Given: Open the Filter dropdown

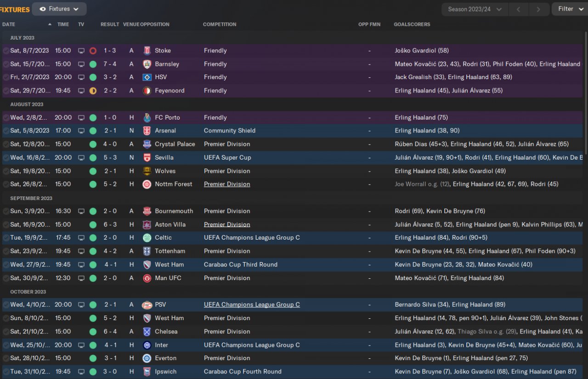Looking at the screenshot, I should (570, 9).
